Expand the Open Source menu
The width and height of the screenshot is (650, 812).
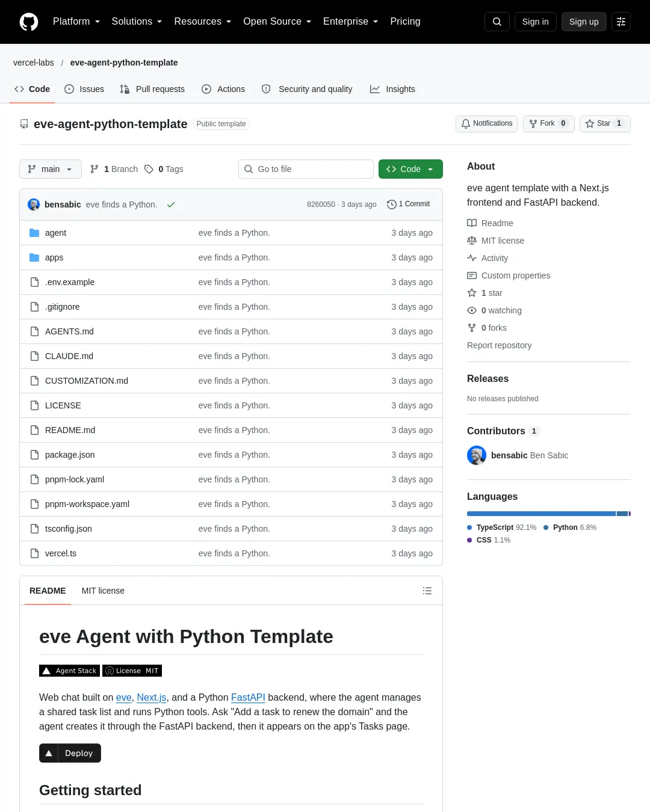click(x=277, y=22)
